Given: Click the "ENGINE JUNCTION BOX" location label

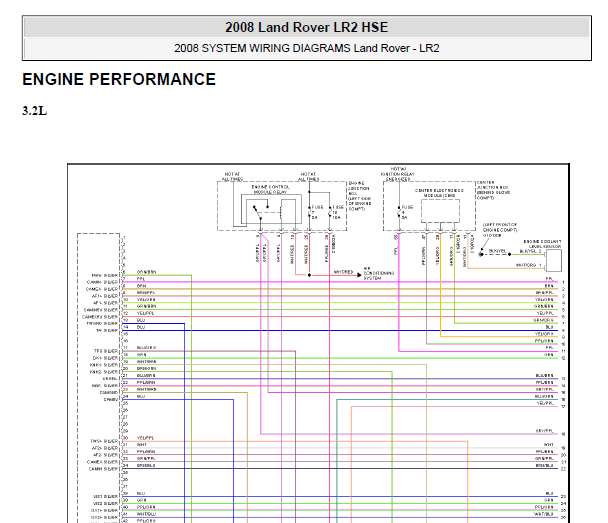Looking at the screenshot, I should 359,196.
